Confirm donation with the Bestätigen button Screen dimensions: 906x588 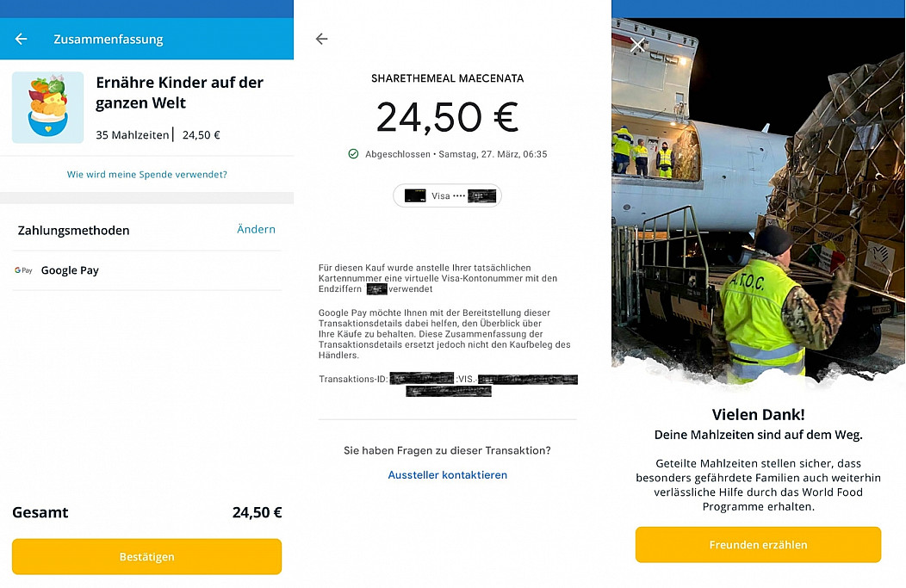[x=146, y=557]
